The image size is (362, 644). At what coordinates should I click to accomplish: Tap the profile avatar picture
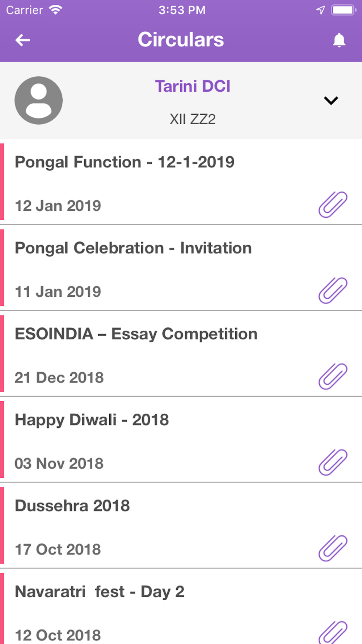pos(39,100)
